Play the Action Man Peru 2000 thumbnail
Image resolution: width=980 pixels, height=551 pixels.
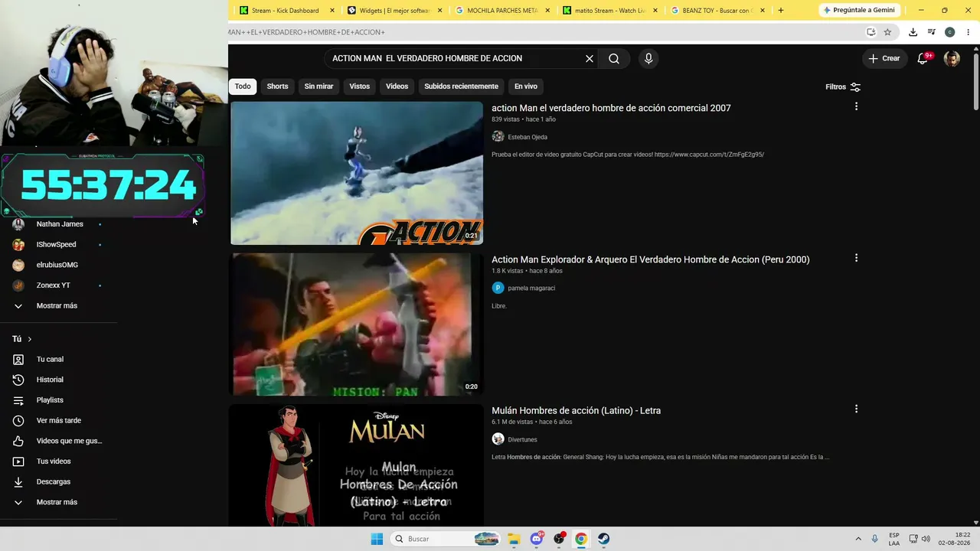click(357, 324)
